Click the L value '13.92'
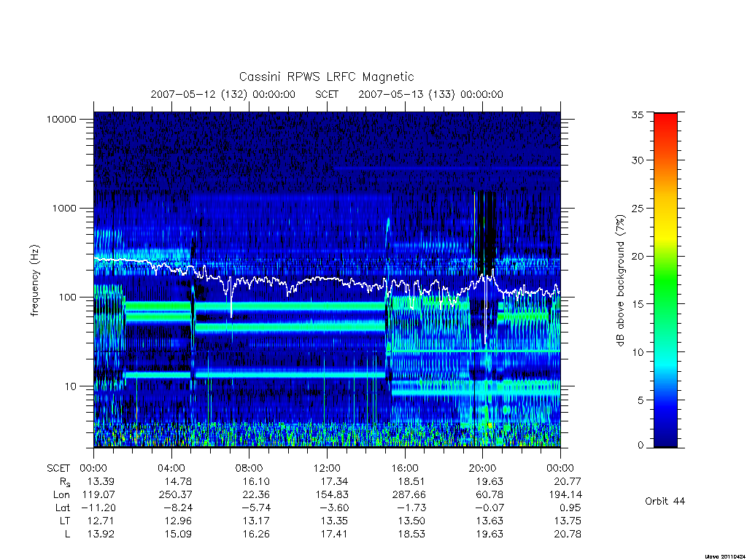The height and width of the screenshot is (560, 747). tap(101, 534)
